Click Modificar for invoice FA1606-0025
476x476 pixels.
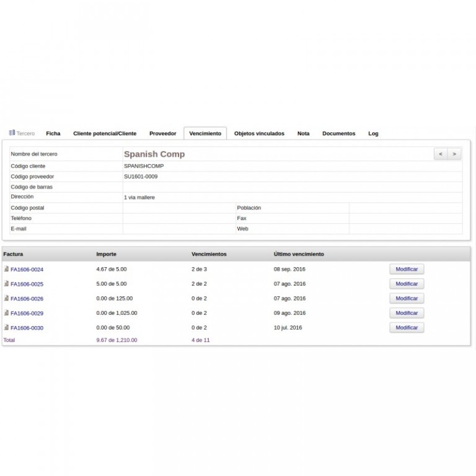pyautogui.click(x=407, y=283)
